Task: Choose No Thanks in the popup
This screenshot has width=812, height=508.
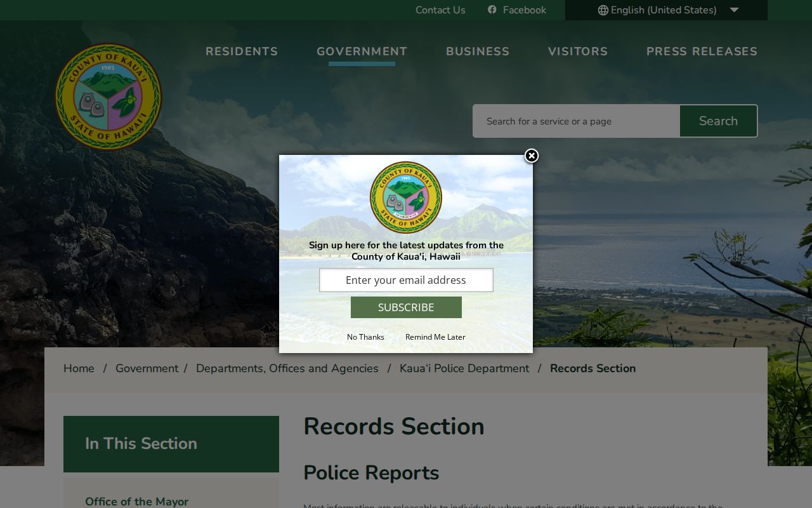Action: click(365, 337)
